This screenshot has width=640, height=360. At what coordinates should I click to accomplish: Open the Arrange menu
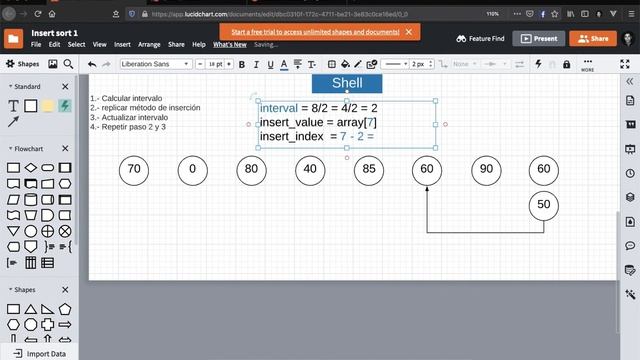pos(149,44)
